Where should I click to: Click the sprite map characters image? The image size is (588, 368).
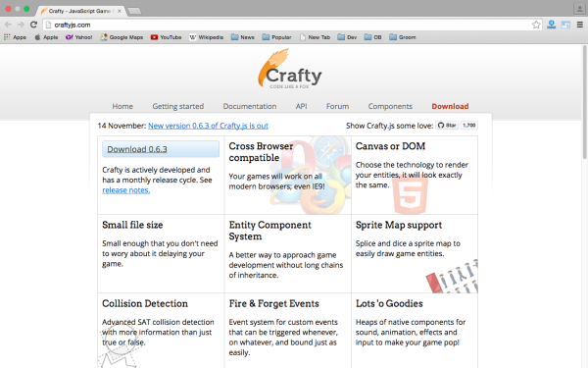pyautogui.click(x=452, y=277)
